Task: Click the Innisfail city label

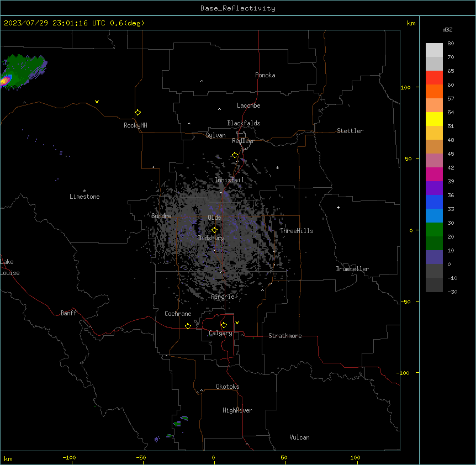Action: pyautogui.click(x=229, y=180)
